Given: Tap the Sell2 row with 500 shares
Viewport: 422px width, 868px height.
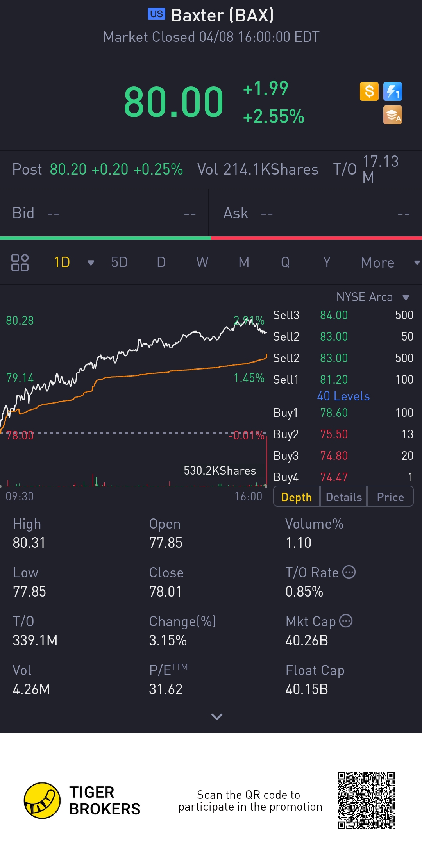Looking at the screenshot, I should 343,358.
